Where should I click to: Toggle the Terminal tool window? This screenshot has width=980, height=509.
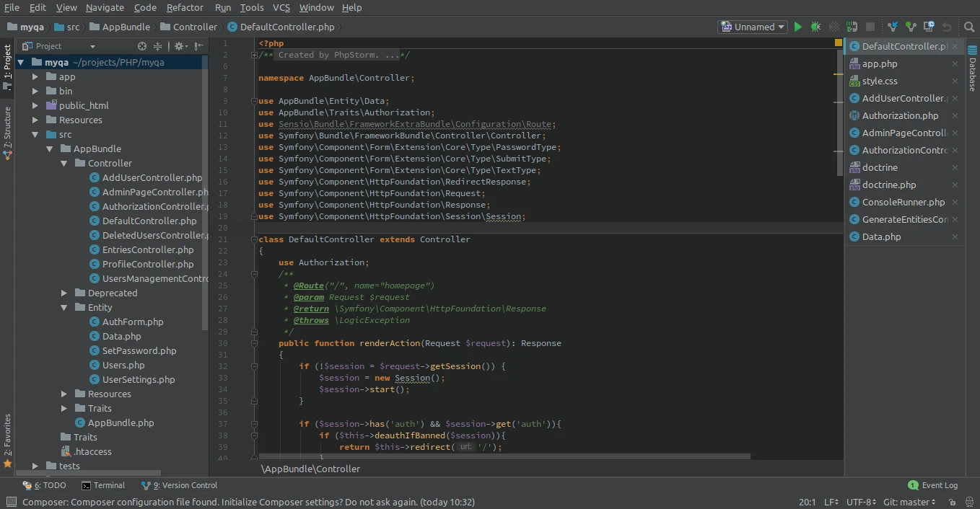[103, 484]
